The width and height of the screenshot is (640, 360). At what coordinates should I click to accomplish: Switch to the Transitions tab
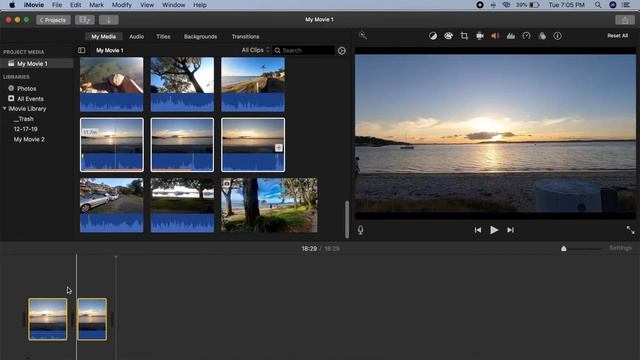pos(245,36)
